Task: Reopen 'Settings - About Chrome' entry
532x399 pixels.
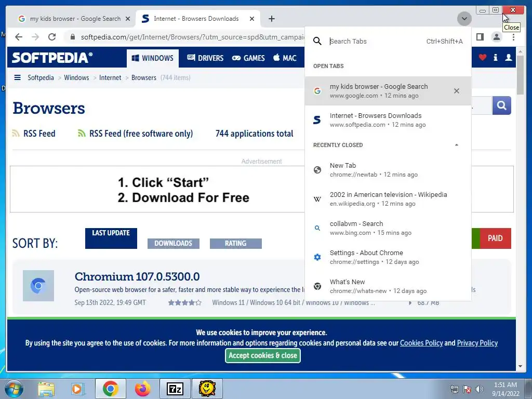Action: (x=388, y=257)
